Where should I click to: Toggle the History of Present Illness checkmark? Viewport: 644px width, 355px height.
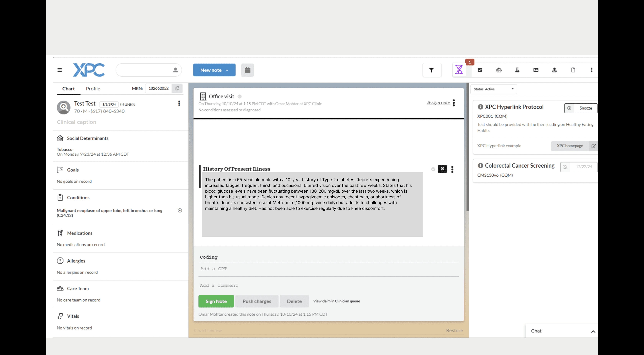(x=433, y=169)
